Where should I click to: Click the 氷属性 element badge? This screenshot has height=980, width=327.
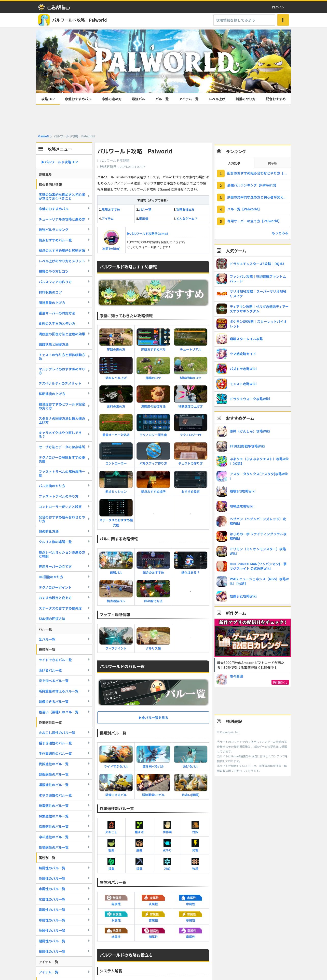[x=116, y=914]
